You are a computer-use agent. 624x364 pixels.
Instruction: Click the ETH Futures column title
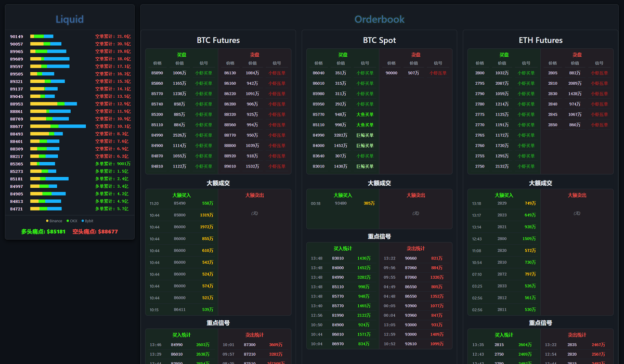(x=541, y=40)
